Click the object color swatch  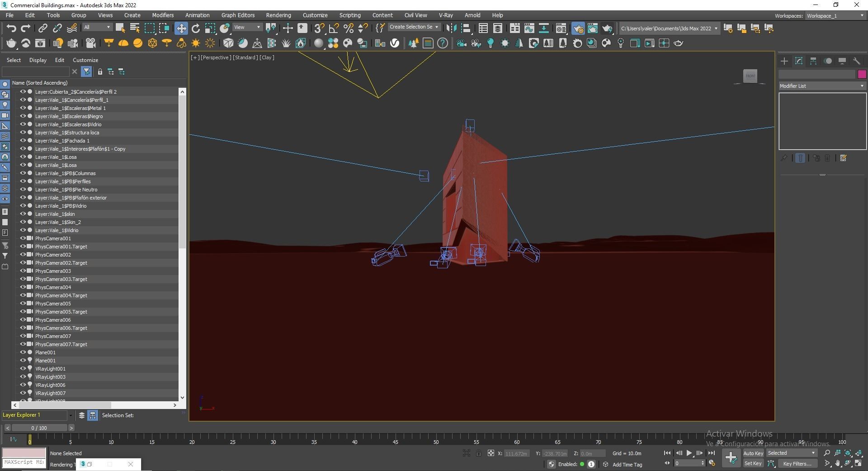862,74
